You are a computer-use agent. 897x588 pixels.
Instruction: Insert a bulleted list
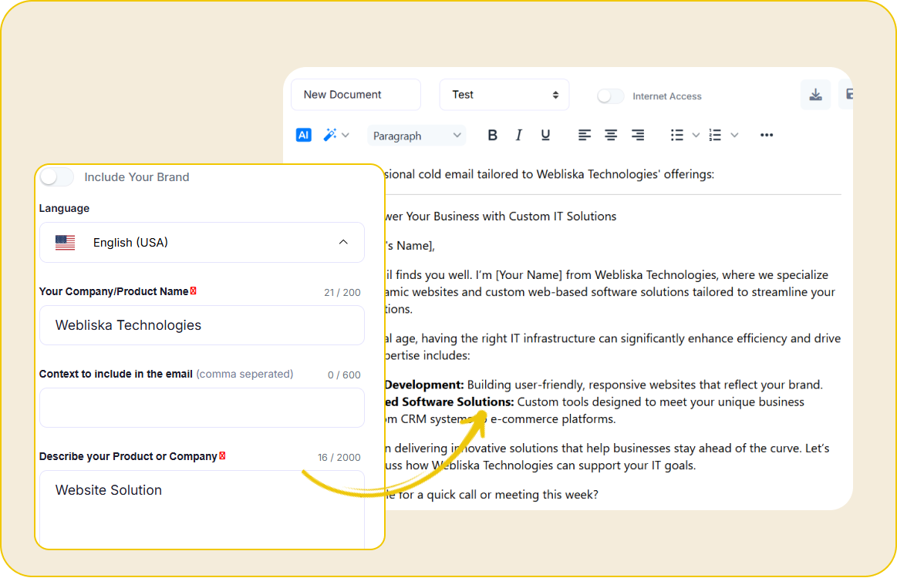coord(677,136)
